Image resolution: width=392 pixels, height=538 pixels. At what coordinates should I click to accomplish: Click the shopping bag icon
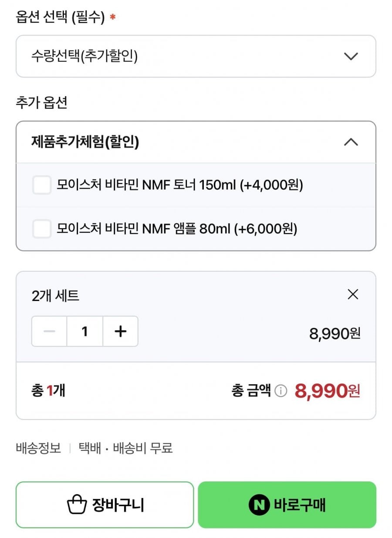77,505
